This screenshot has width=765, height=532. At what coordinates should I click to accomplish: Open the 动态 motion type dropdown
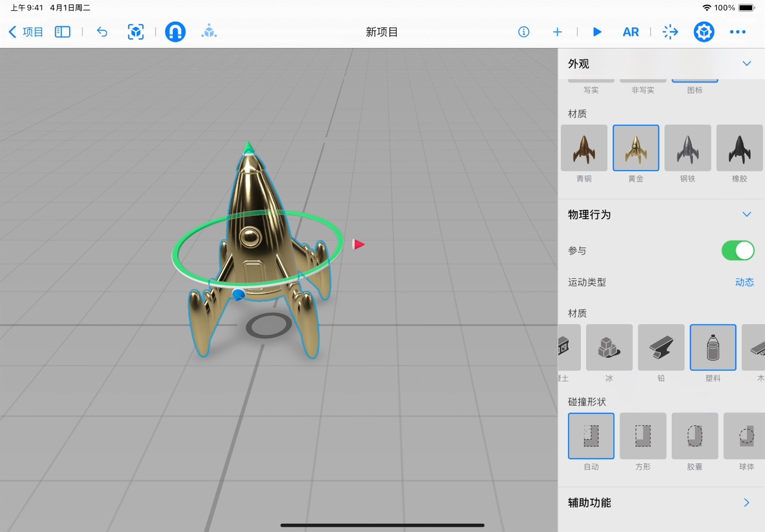[744, 282]
